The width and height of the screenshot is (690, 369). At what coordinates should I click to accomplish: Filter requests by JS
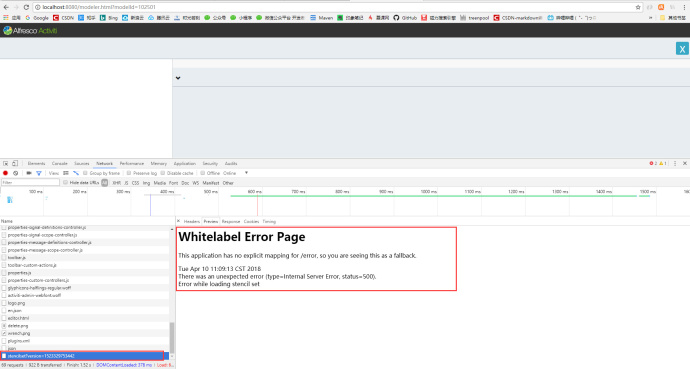(126, 183)
